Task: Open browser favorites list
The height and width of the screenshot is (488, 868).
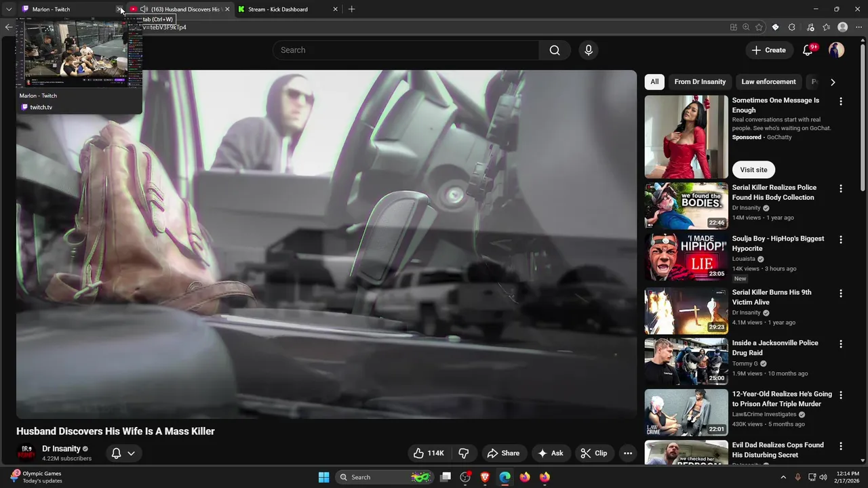Action: coord(826,27)
